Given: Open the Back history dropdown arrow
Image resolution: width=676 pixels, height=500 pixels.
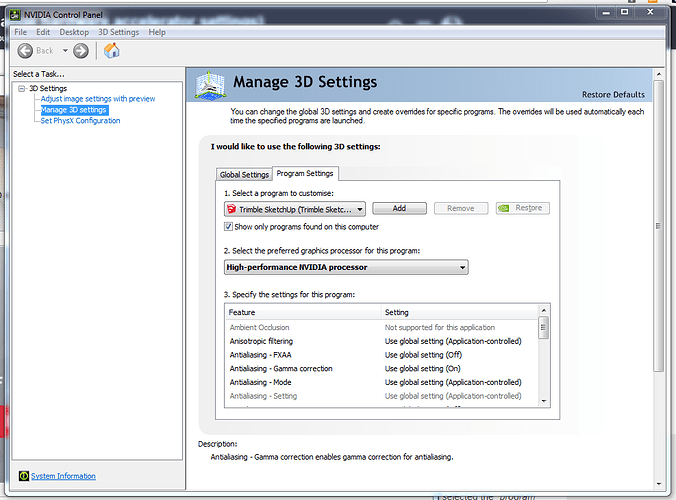Looking at the screenshot, I should click(65, 51).
